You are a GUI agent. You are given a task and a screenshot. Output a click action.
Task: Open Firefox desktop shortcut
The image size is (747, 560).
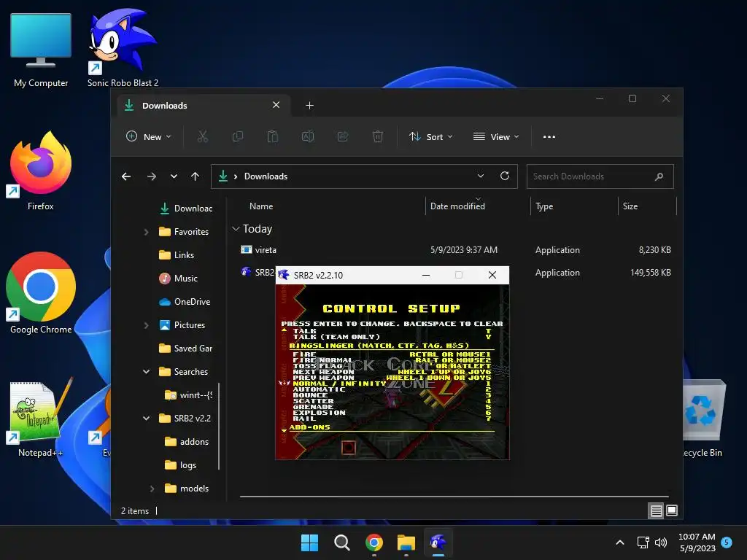tap(41, 171)
